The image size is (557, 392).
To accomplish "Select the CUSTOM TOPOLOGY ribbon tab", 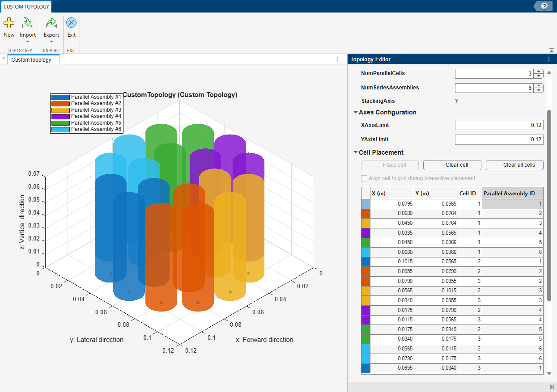I will click(26, 7).
